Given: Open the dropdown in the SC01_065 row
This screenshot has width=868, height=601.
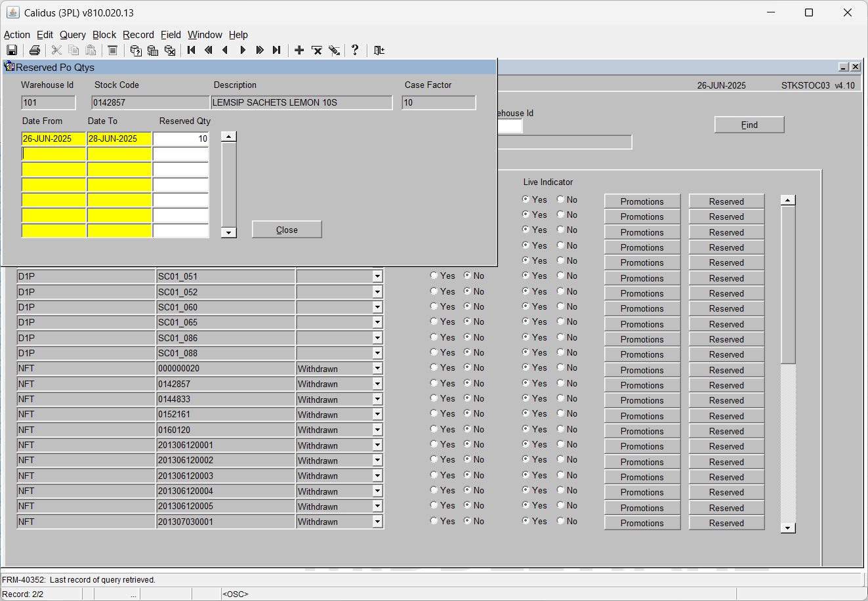Looking at the screenshot, I should pyautogui.click(x=377, y=322).
